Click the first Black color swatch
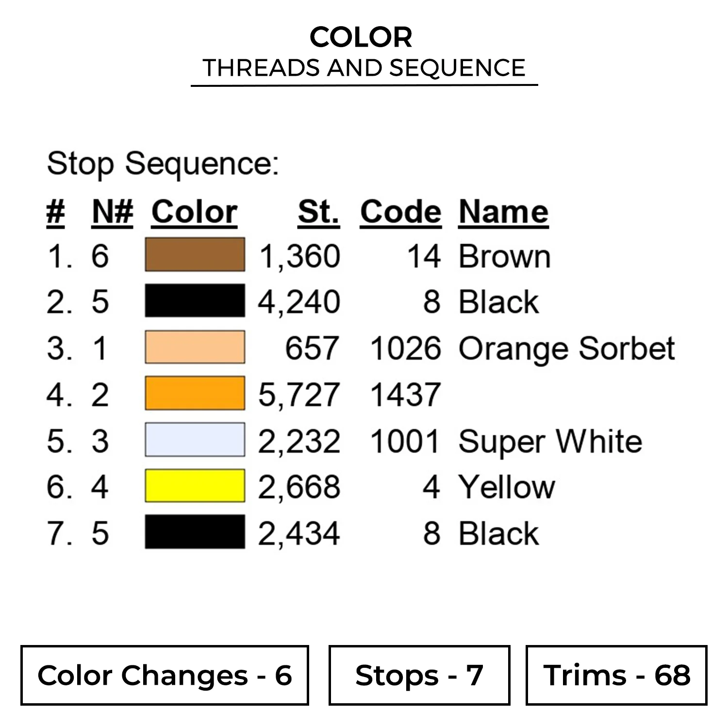The image size is (728, 728). (x=195, y=300)
